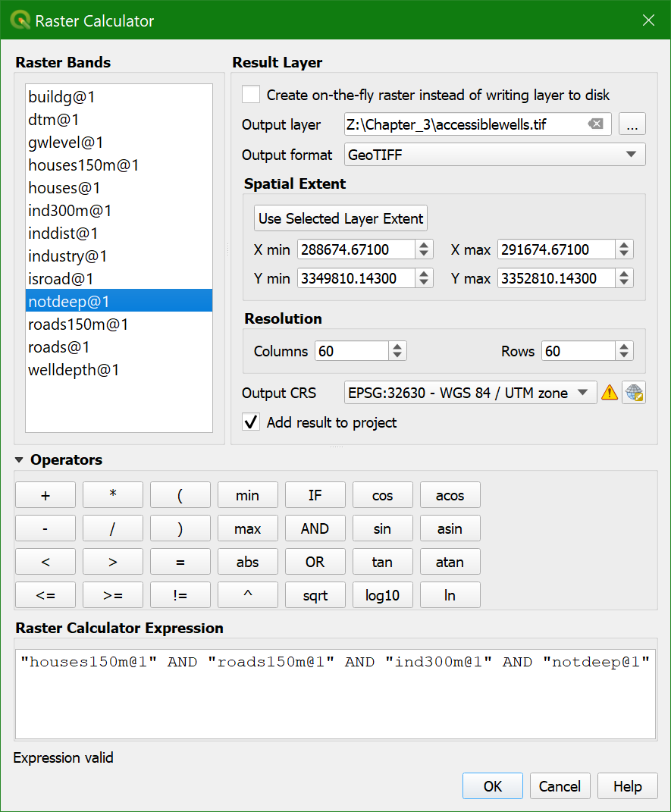Image resolution: width=671 pixels, height=812 pixels.
Task: Select buildg@1 raster band
Action: (x=119, y=97)
